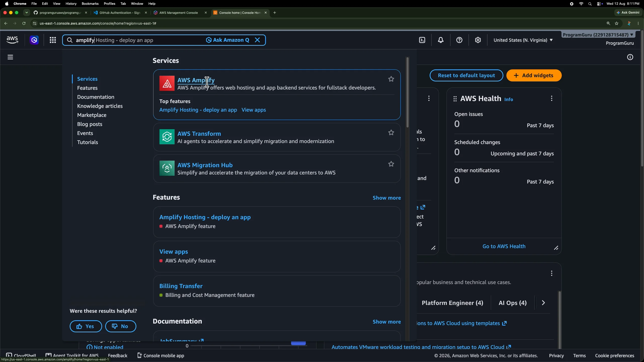Open Billing Transfer feature result
Image resolution: width=644 pixels, height=362 pixels.
click(x=181, y=286)
